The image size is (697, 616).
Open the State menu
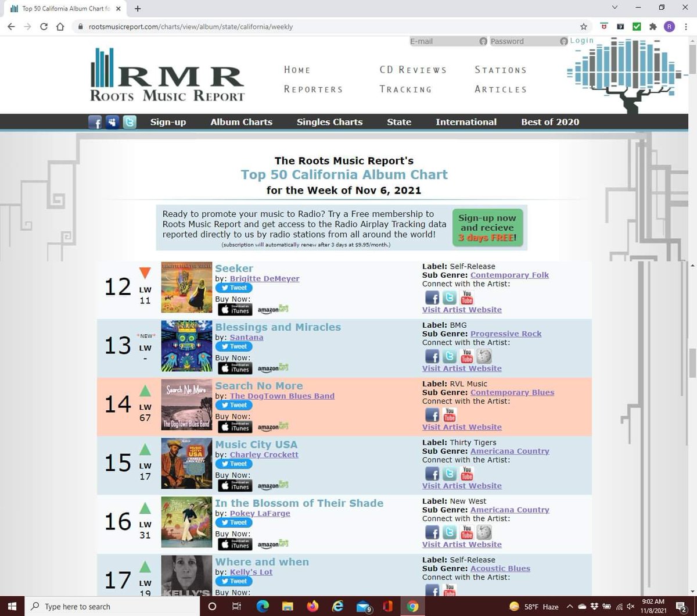coord(399,122)
